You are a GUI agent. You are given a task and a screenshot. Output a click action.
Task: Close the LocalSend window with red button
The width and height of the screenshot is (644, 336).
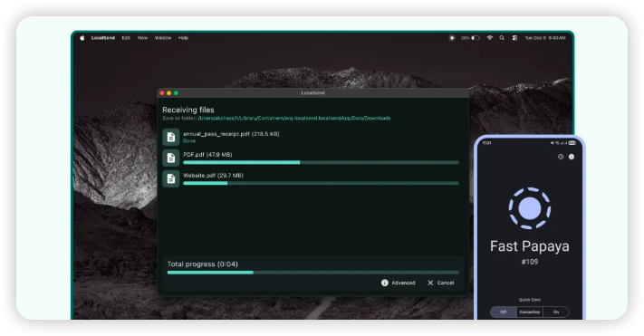[x=162, y=93]
